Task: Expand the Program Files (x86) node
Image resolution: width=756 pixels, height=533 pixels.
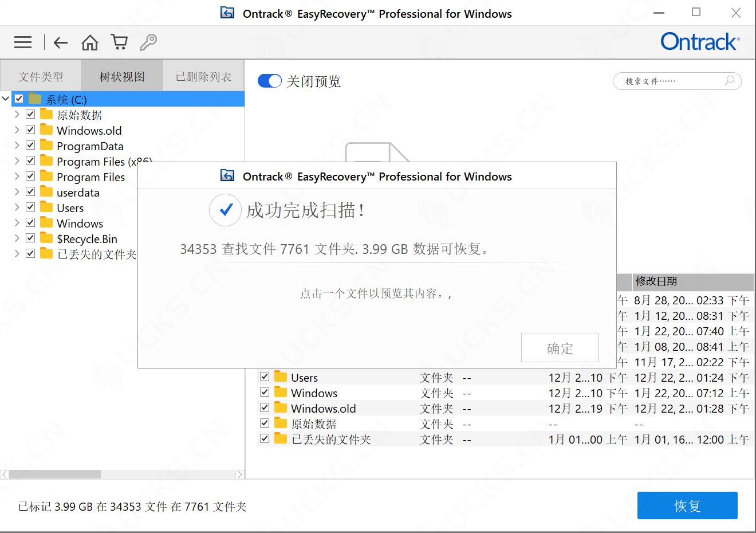Action: 17,161
